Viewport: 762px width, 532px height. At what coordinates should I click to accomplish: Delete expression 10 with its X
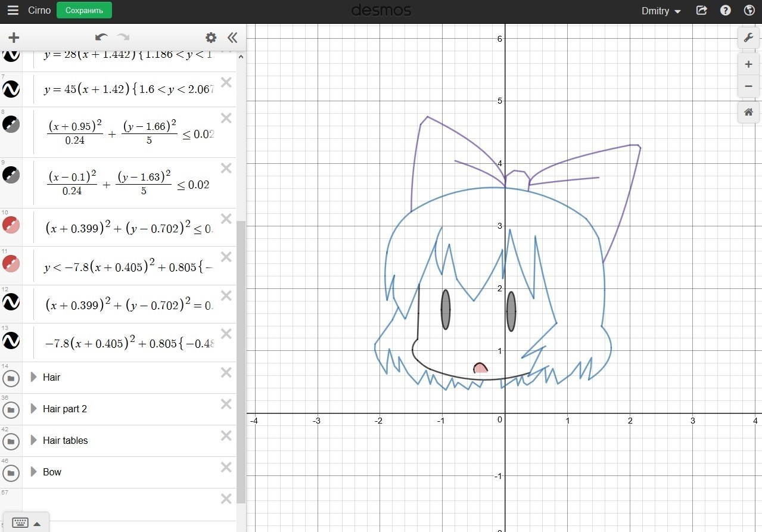pos(226,219)
